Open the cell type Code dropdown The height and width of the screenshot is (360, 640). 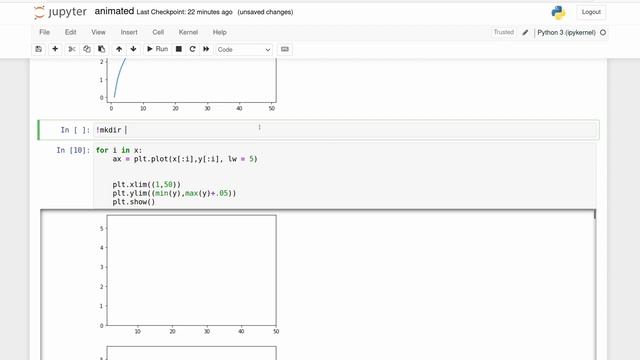pyautogui.click(x=244, y=49)
